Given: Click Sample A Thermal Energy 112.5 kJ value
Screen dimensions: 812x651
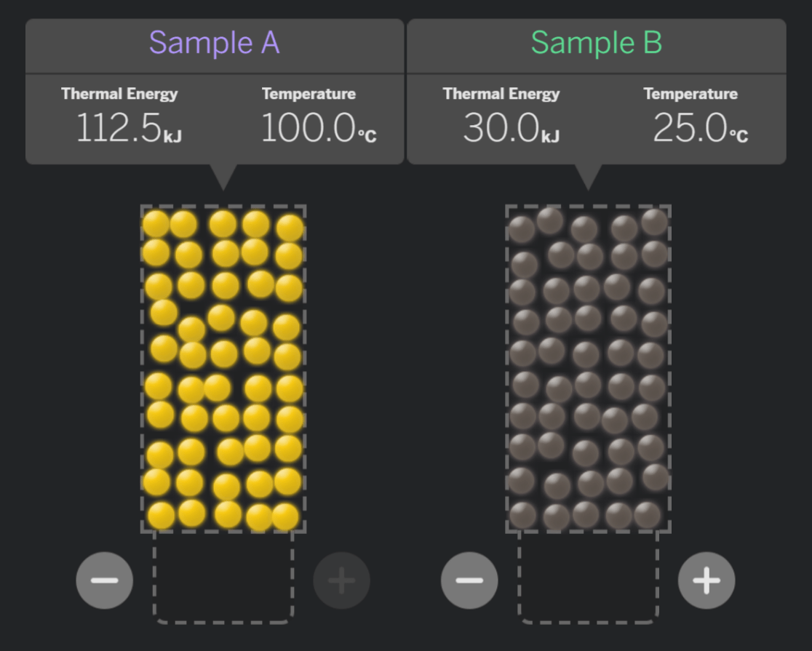Looking at the screenshot, I should pyautogui.click(x=129, y=128).
